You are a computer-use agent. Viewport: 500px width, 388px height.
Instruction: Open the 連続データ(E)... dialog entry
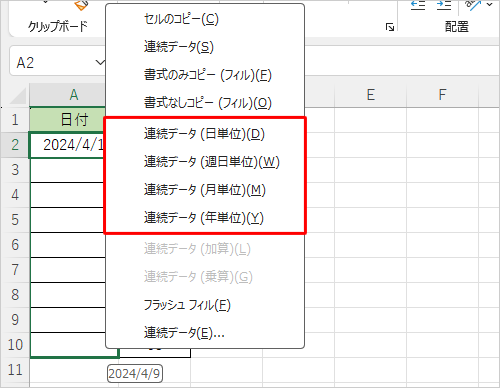click(x=205, y=333)
